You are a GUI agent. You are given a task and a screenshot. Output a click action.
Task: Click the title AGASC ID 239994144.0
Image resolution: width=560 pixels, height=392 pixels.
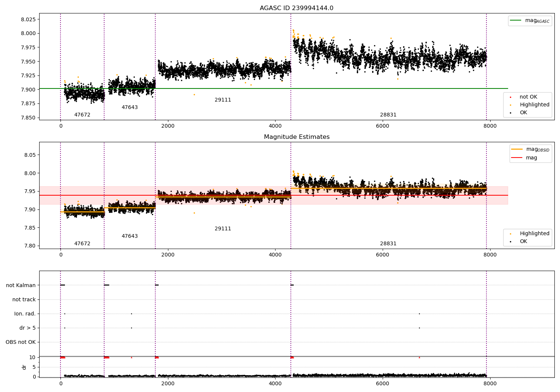296,8
